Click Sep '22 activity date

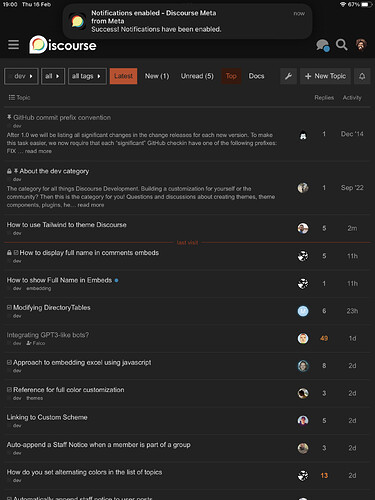click(352, 188)
